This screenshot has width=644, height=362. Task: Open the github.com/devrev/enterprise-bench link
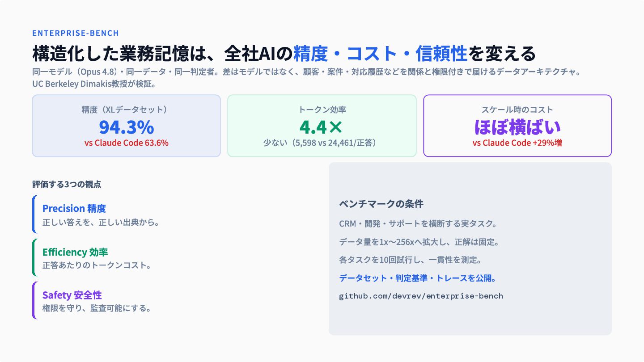click(x=421, y=296)
